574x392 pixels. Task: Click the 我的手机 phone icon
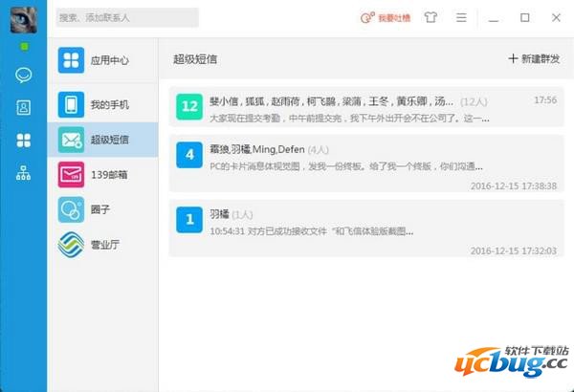coord(71,104)
